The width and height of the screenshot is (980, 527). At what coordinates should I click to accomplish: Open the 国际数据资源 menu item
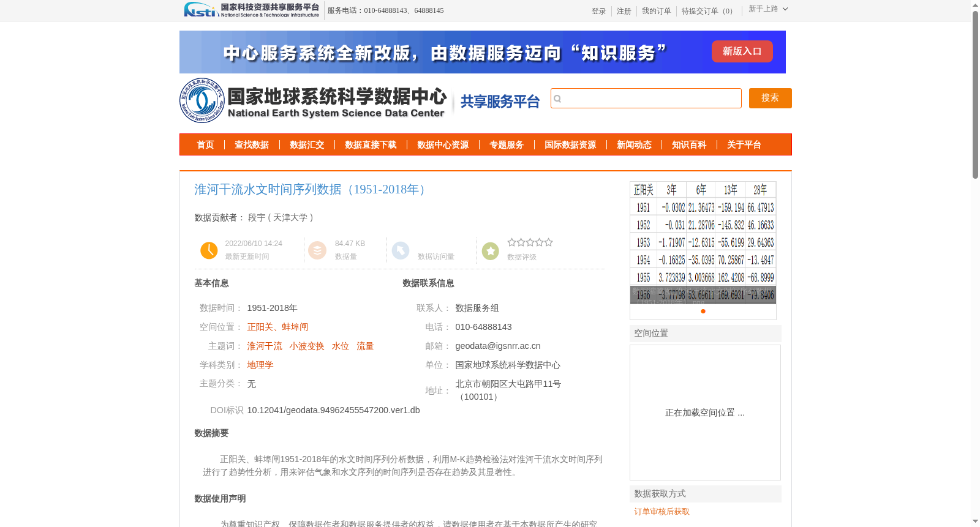tap(570, 145)
